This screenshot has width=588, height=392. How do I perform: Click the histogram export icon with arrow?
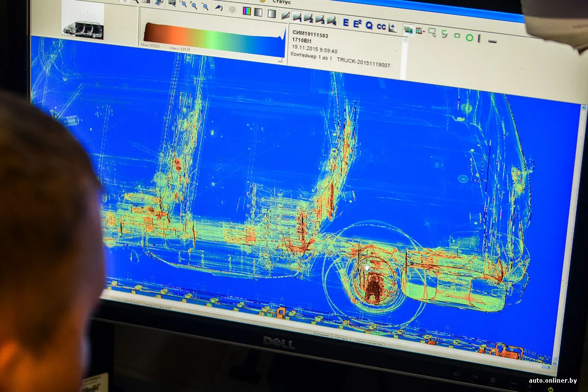pyautogui.click(x=392, y=28)
